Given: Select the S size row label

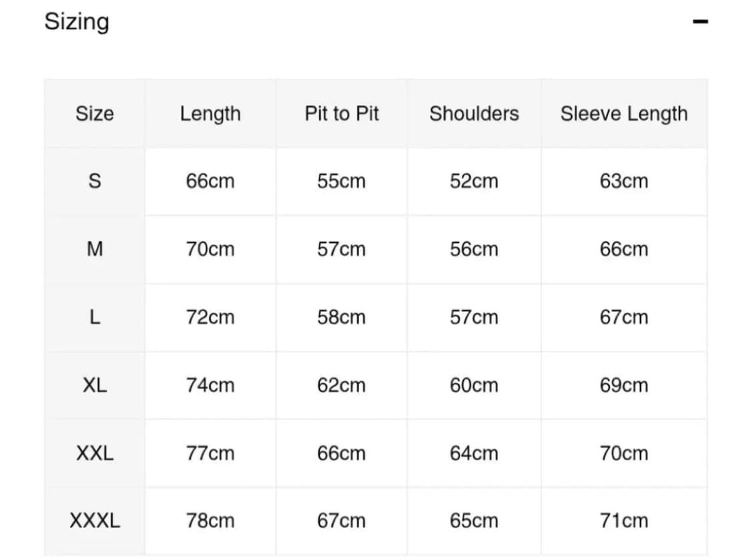Looking at the screenshot, I should 95,181.
